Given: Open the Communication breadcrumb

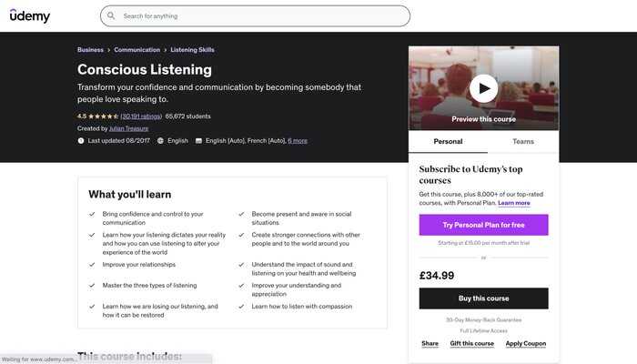Looking at the screenshot, I should pyautogui.click(x=136, y=49).
